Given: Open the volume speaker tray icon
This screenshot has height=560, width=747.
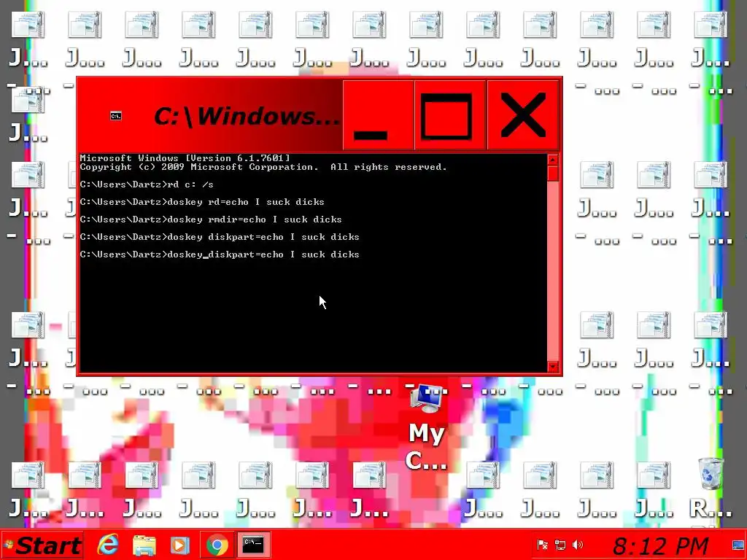Looking at the screenshot, I should tap(578, 545).
